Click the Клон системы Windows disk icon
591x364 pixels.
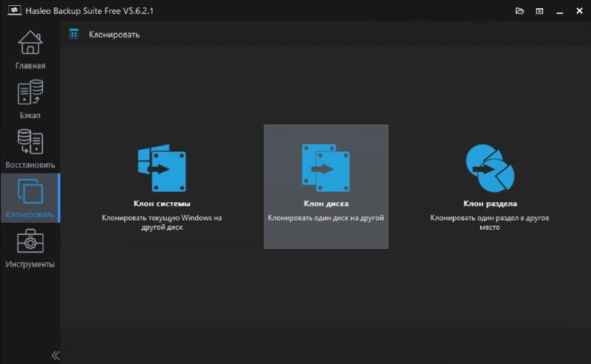[x=161, y=168]
